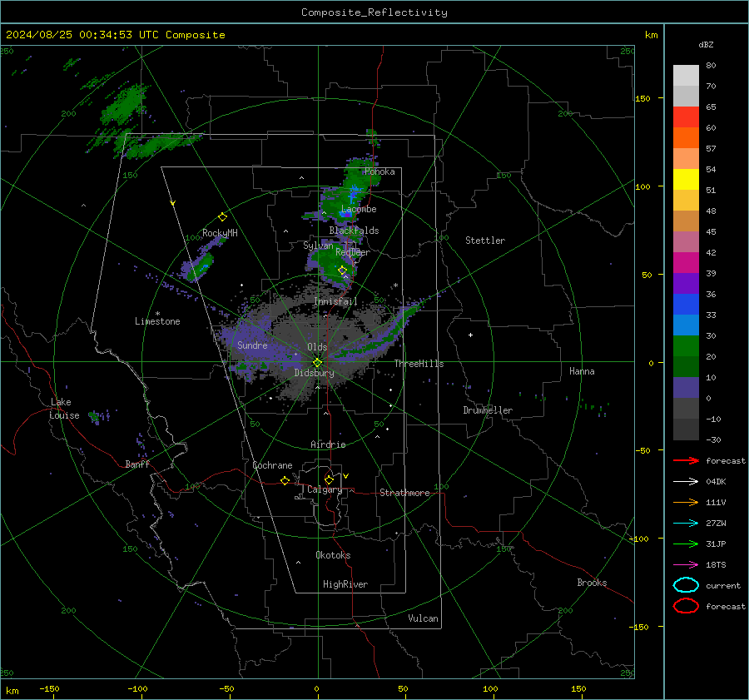Pick the magenta 39-42 dBZ swatch
The width and height of the screenshot is (749, 700).
coord(686,263)
